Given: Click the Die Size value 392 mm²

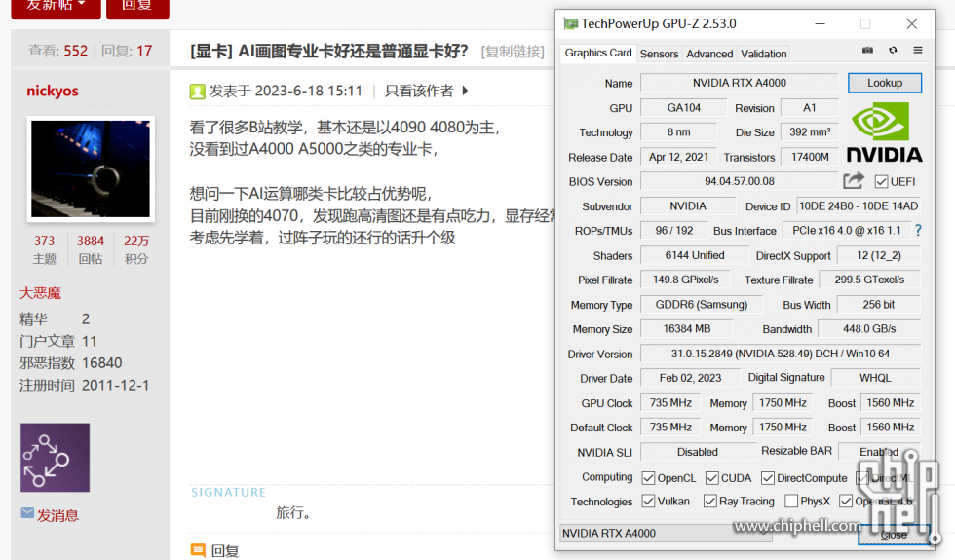Looking at the screenshot, I should point(810,132).
